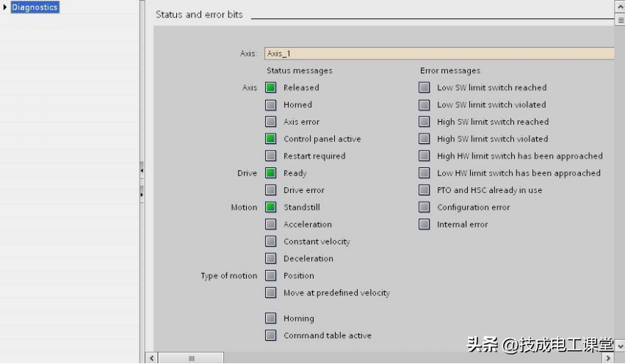Click the Axis name field Axis_1
The image size is (625, 364).
[438, 54]
